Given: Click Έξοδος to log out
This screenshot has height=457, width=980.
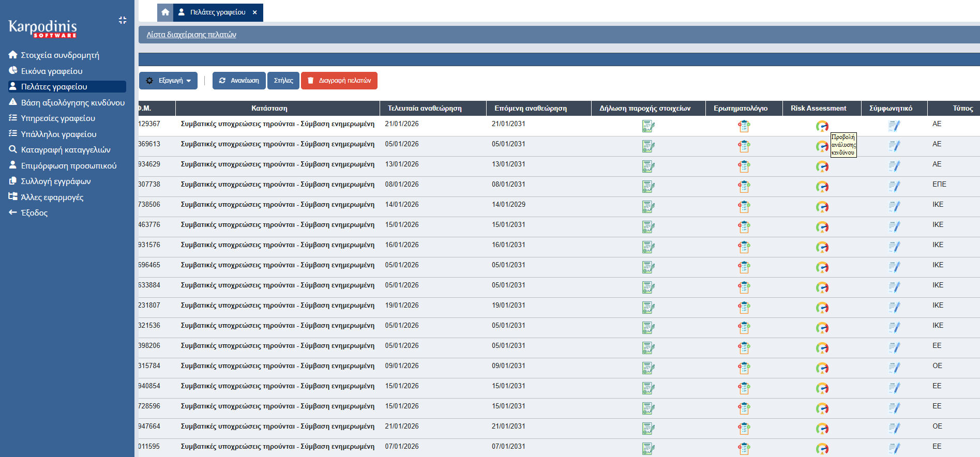Looking at the screenshot, I should (34, 213).
